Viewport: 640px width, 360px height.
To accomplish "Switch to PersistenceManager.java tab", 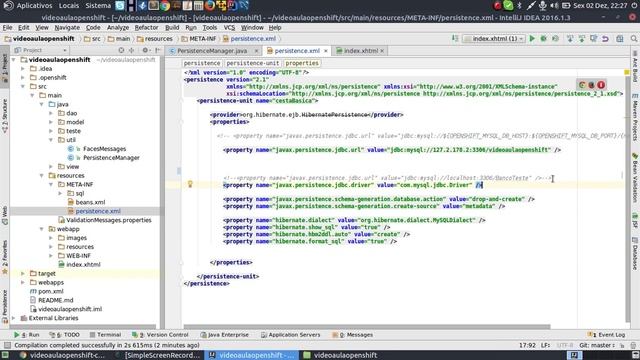I will tap(211, 51).
